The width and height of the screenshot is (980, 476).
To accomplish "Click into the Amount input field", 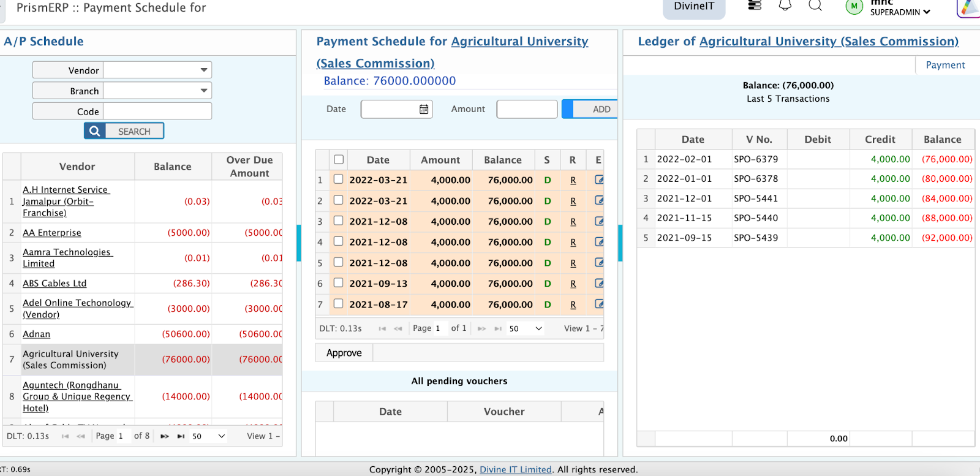I will pyautogui.click(x=527, y=109).
